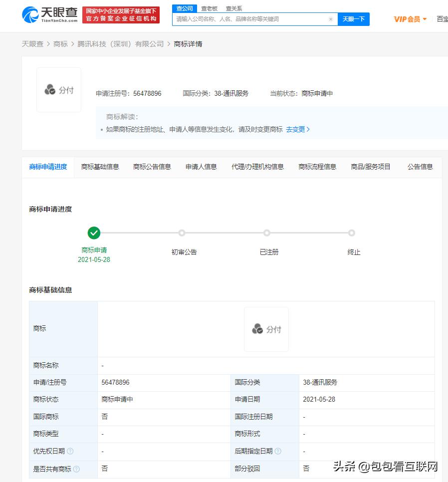Click the 分付 trademark logo thumbnail
Image resolution: width=448 pixels, height=482 pixels.
58,90
